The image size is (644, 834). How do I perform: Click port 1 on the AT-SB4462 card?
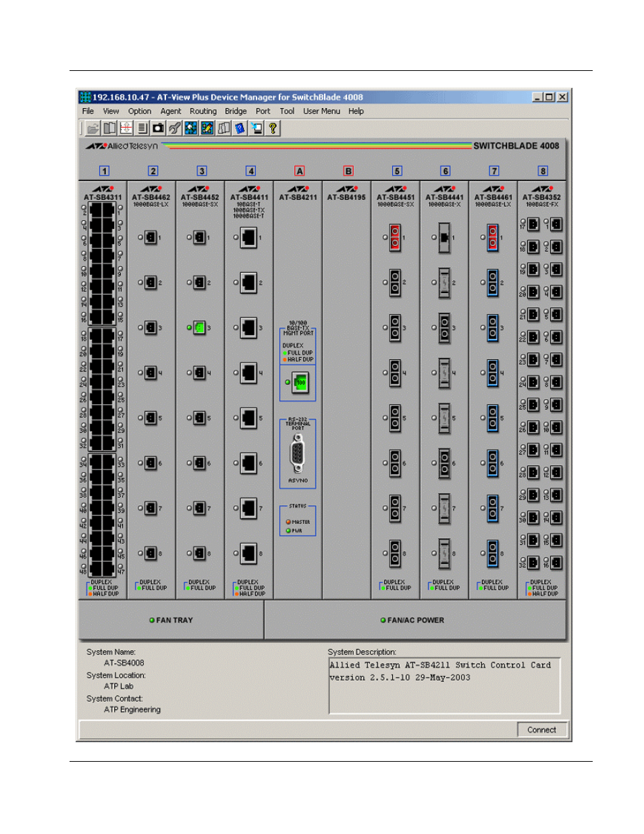coord(151,237)
